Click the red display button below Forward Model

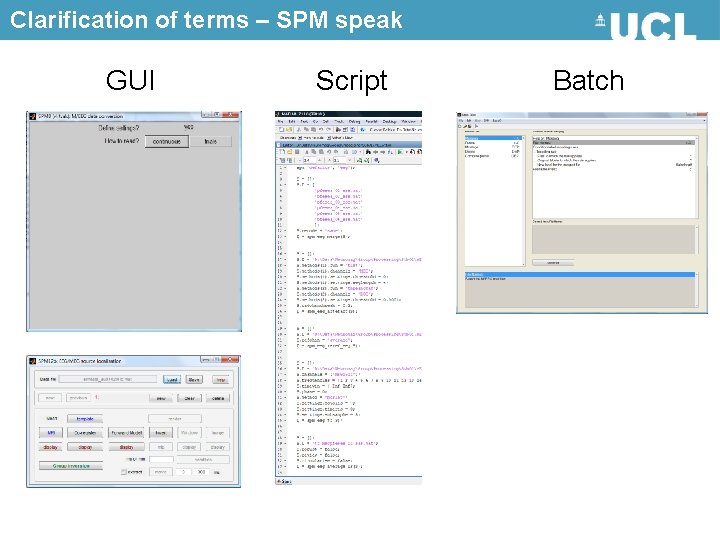click(126, 447)
